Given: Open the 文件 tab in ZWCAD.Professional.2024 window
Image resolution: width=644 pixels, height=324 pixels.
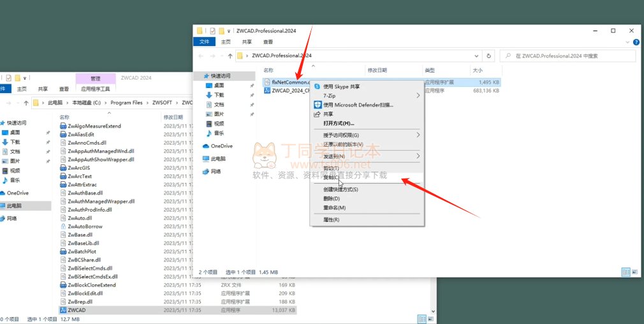Looking at the screenshot, I should (x=204, y=42).
